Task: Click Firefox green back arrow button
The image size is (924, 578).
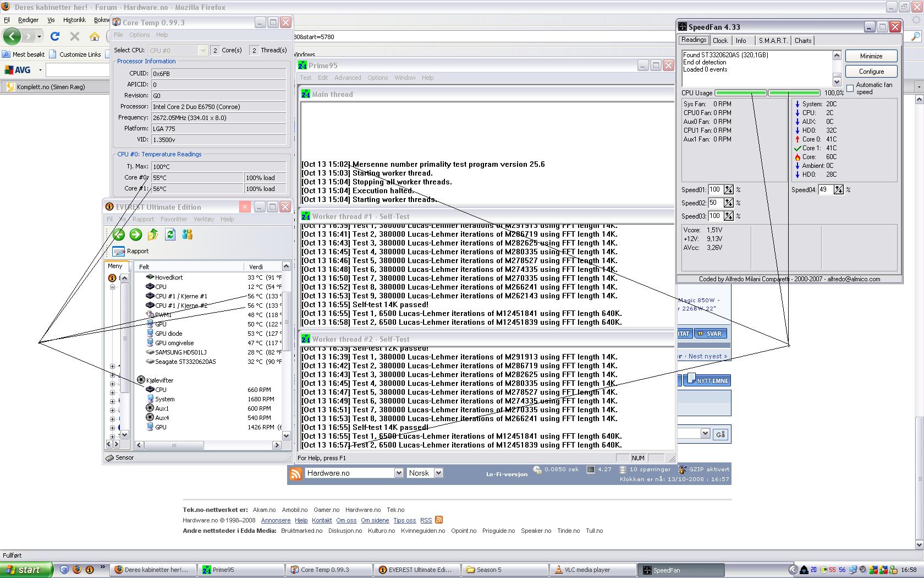Action: [x=12, y=36]
